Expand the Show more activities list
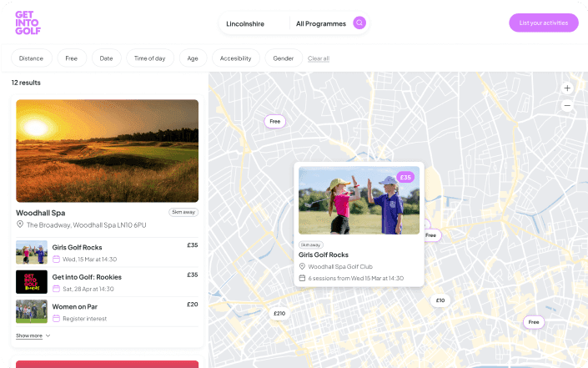 [33, 335]
